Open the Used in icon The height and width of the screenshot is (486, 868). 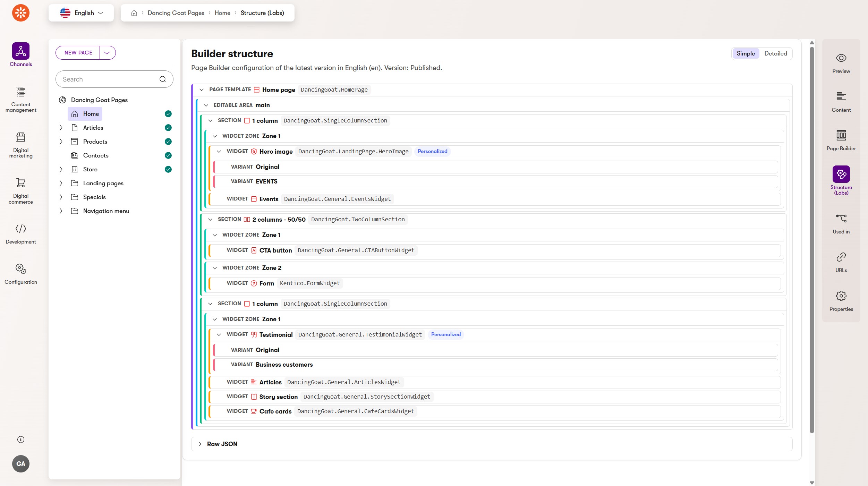click(841, 219)
